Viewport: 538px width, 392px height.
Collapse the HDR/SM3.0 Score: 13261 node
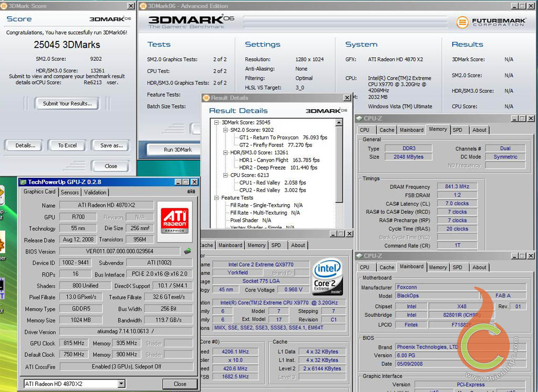click(x=225, y=153)
